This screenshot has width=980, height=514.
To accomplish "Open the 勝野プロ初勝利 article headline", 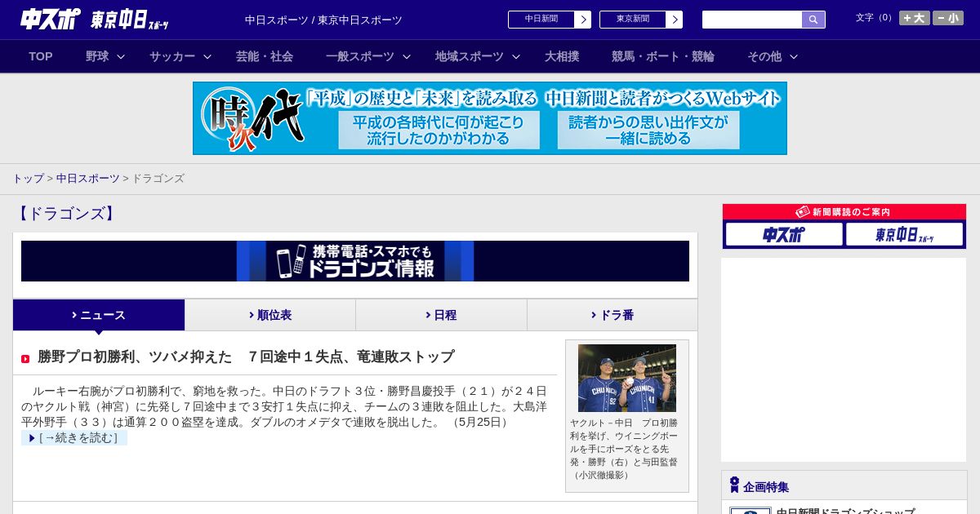I will click(246, 357).
